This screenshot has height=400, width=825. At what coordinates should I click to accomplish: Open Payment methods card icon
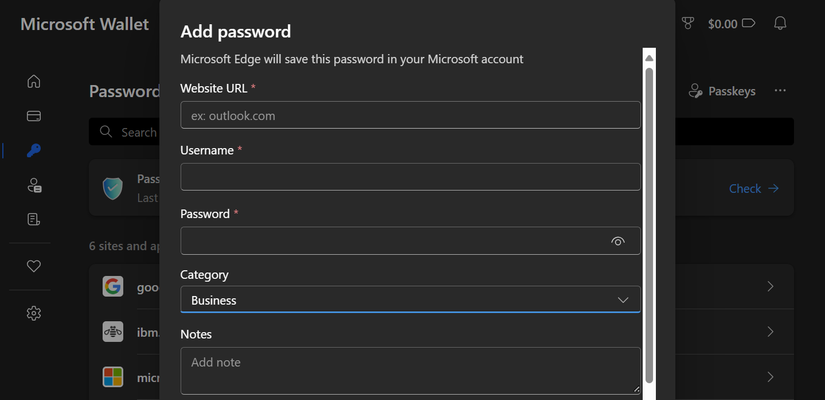(x=33, y=116)
